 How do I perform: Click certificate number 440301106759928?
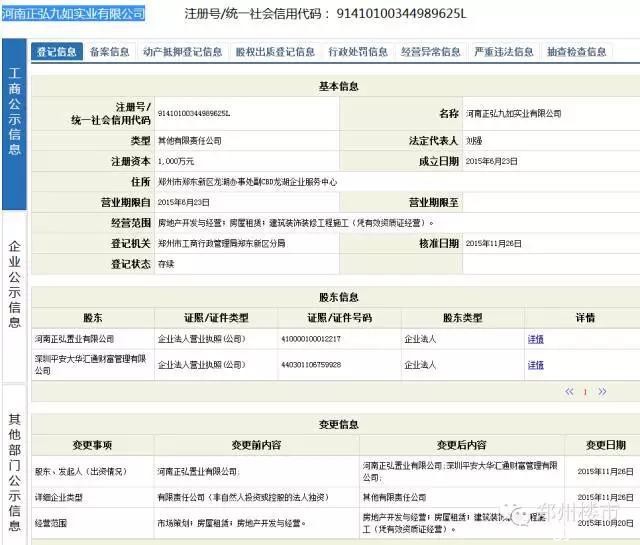311,365
